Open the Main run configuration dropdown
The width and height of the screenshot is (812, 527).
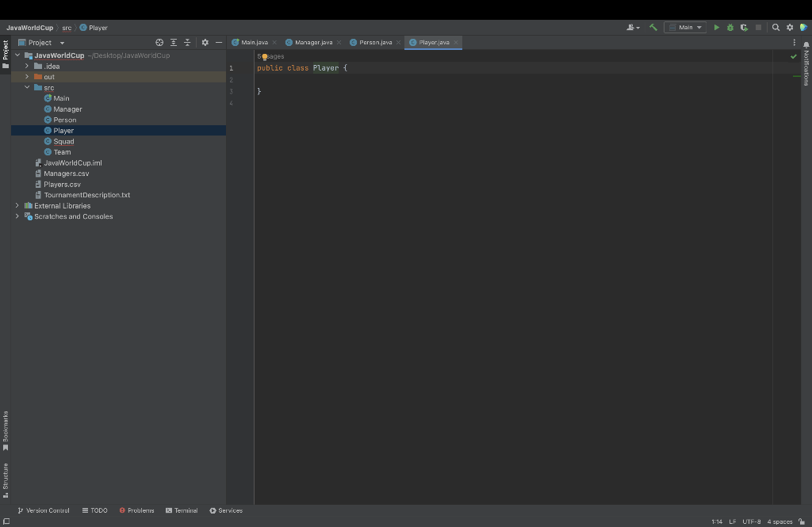point(685,28)
